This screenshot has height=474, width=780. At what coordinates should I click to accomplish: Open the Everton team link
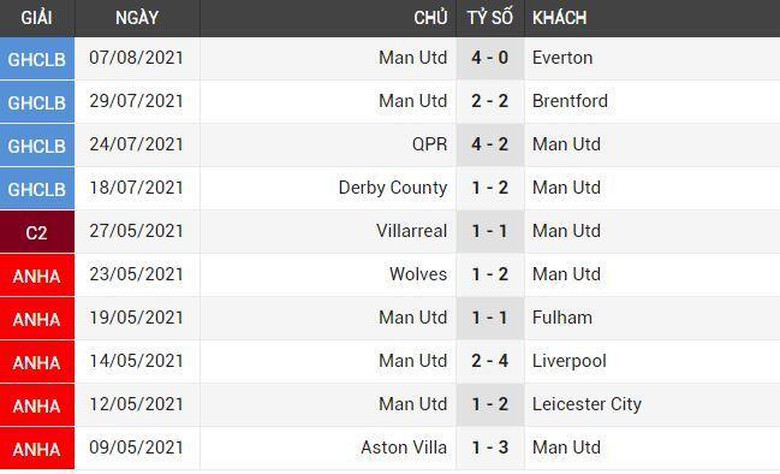[x=562, y=58]
